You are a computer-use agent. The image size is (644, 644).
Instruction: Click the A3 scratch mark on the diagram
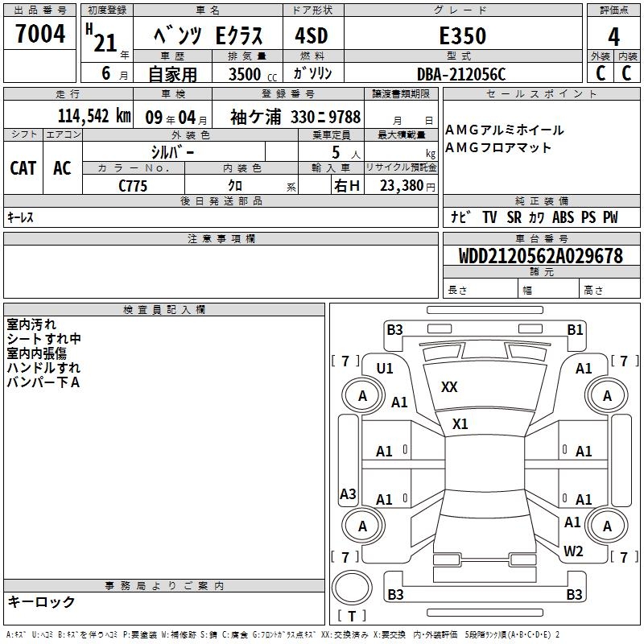[x=348, y=493]
